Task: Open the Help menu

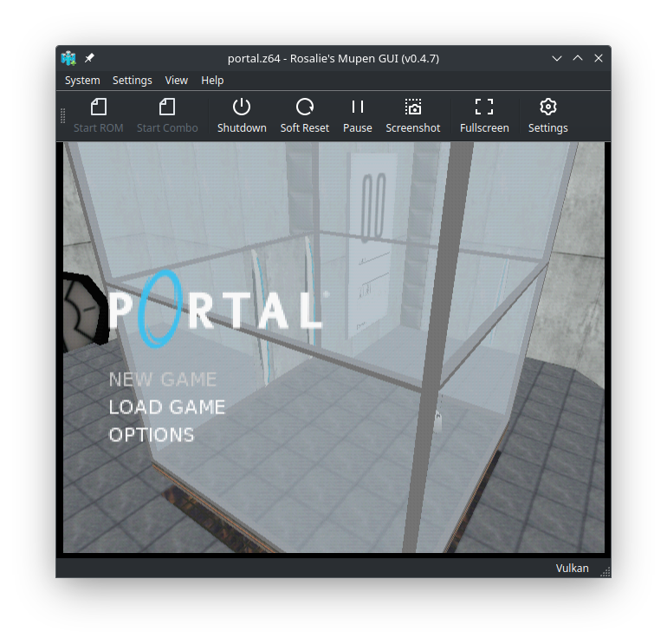Action: pos(212,81)
